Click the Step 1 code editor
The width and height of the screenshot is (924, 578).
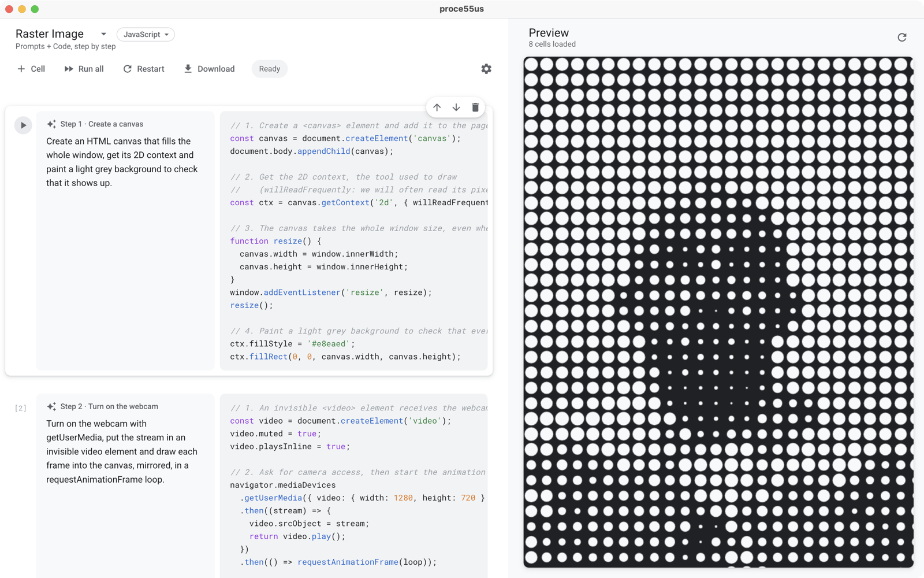[x=354, y=241]
